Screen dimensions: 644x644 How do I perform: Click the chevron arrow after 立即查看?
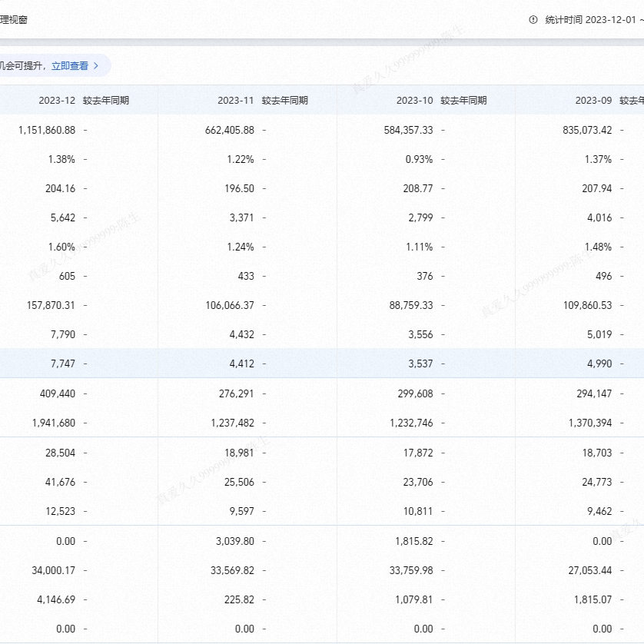tap(96, 66)
